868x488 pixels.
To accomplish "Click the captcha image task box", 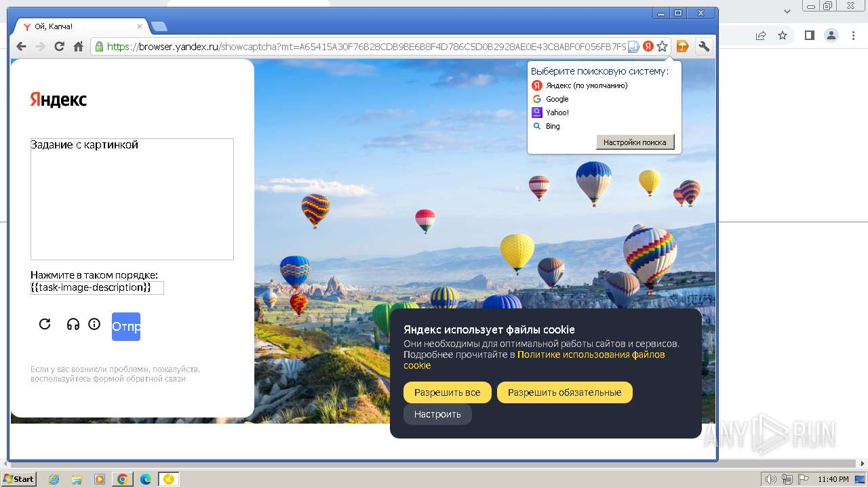I will (132, 199).
